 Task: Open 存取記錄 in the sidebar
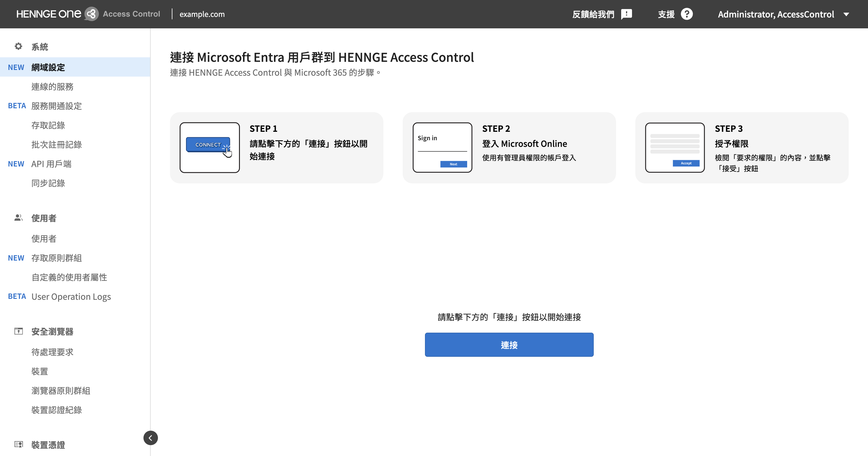48,125
